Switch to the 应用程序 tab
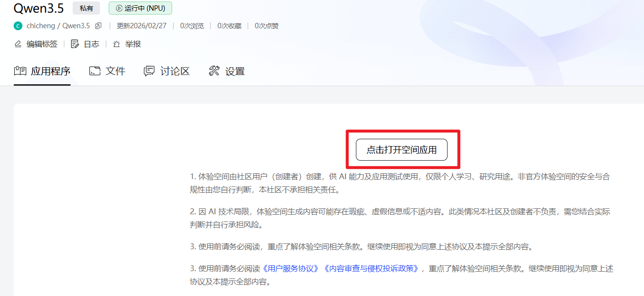Viewport: 644px width, 296px height. pos(42,71)
